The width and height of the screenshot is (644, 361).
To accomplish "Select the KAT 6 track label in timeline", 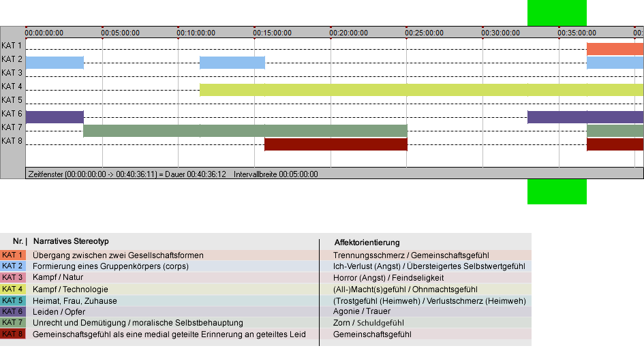I will [x=12, y=113].
